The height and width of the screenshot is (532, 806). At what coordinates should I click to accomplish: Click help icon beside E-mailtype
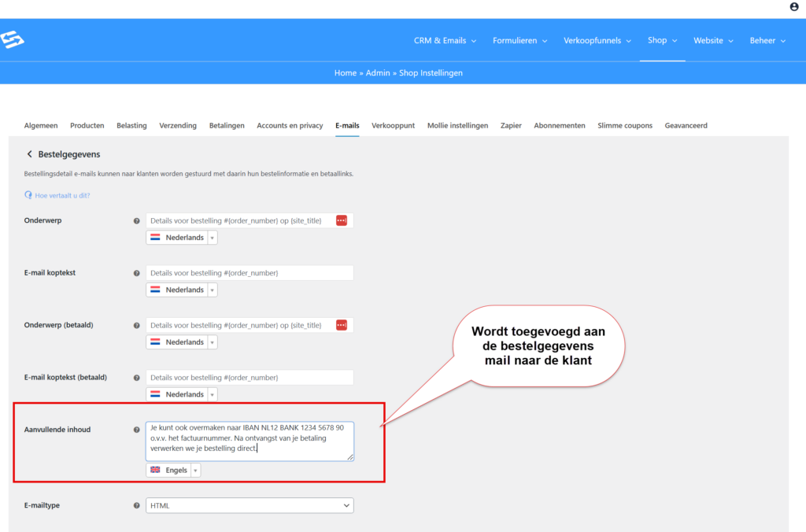(x=137, y=506)
